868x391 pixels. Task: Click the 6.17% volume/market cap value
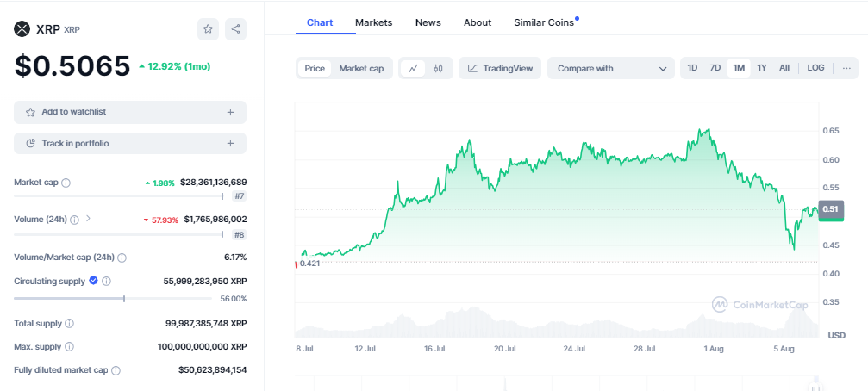(235, 258)
